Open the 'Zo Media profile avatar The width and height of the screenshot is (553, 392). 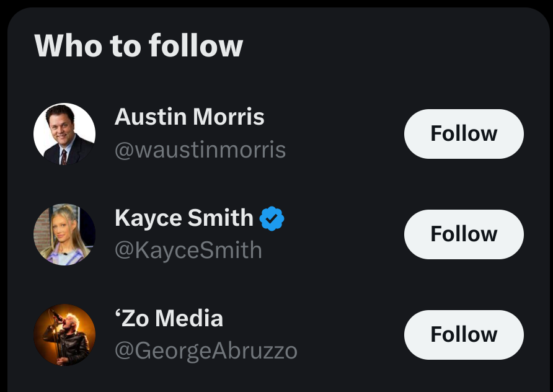64,335
